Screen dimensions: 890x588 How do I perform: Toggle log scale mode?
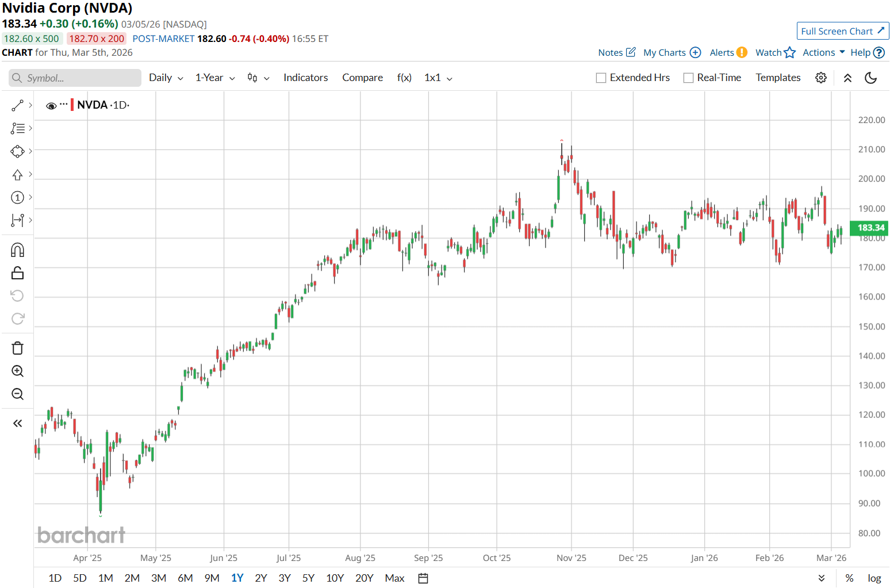874,578
